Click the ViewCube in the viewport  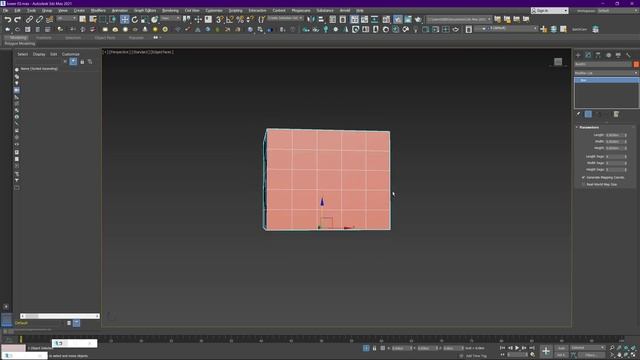click(x=558, y=62)
